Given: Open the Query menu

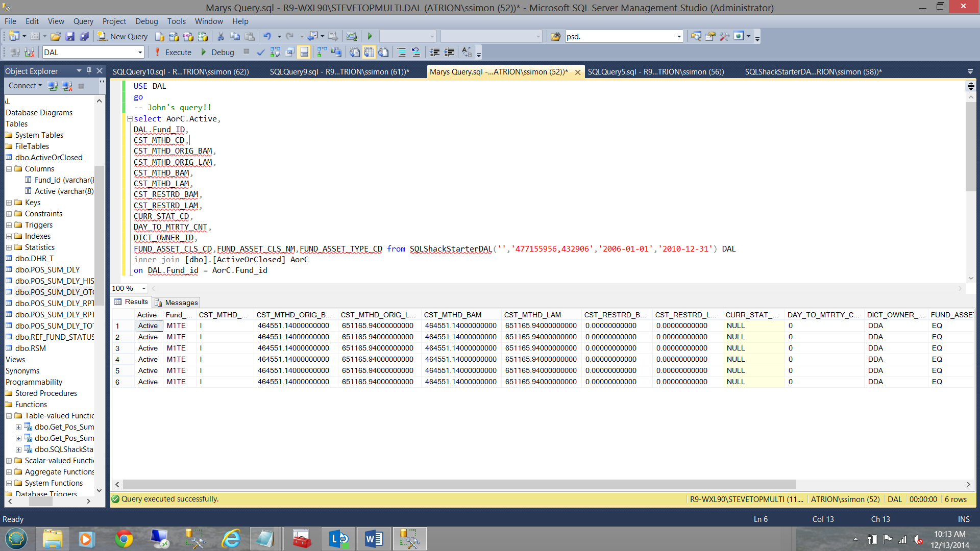Looking at the screenshot, I should pyautogui.click(x=83, y=21).
